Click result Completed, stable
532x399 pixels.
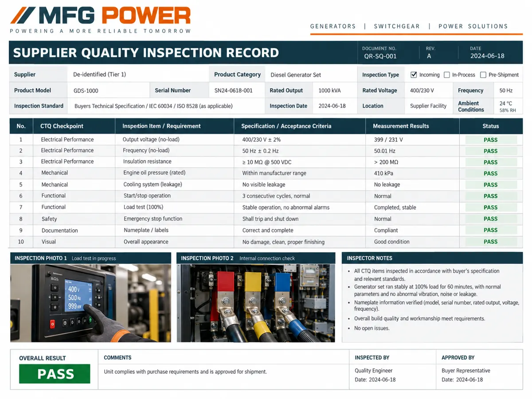pos(395,207)
